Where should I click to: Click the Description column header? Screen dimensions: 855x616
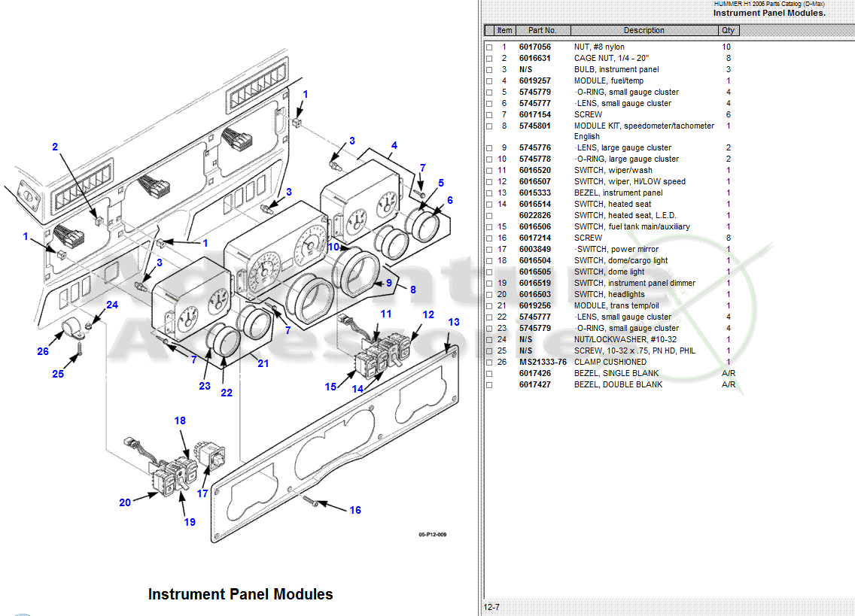644,31
